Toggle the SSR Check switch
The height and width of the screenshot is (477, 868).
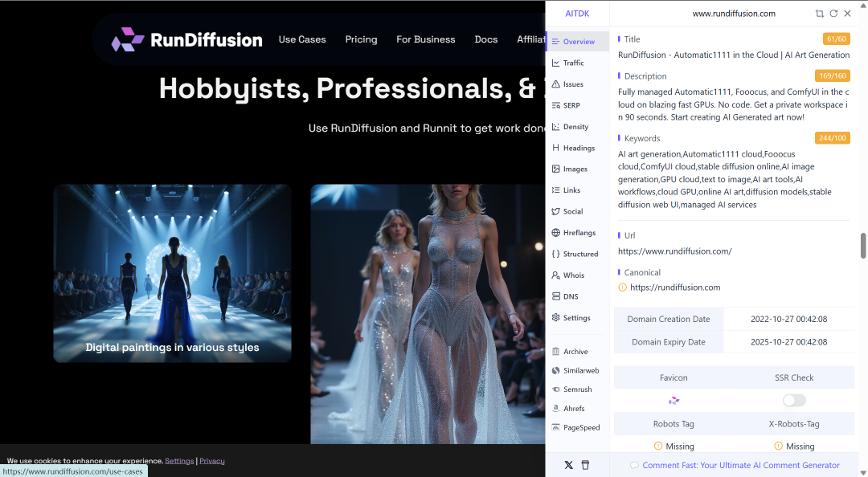[x=794, y=400]
